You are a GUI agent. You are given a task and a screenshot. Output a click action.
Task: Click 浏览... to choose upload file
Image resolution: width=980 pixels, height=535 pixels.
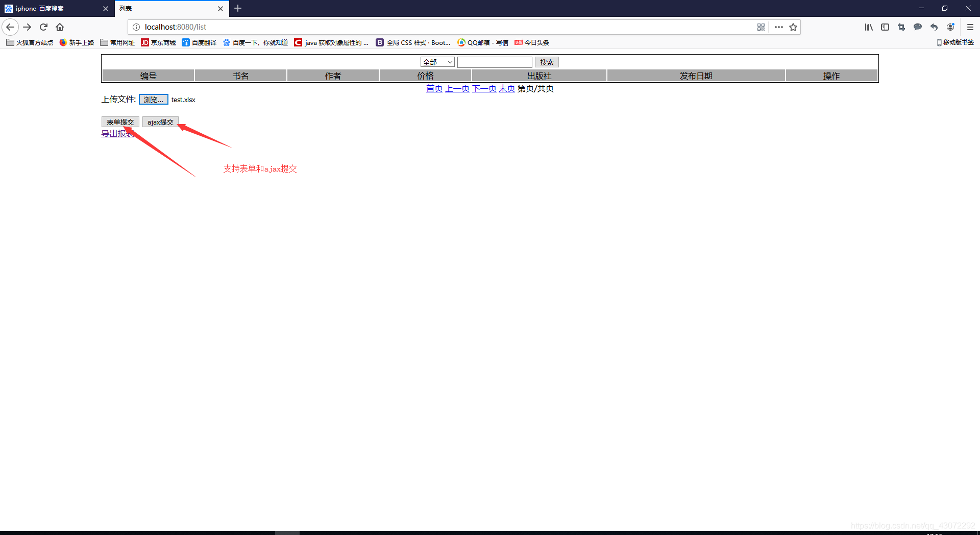point(154,100)
